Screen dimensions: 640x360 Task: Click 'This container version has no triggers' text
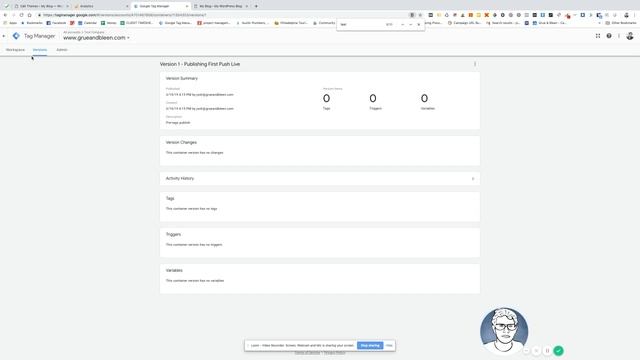(x=194, y=245)
